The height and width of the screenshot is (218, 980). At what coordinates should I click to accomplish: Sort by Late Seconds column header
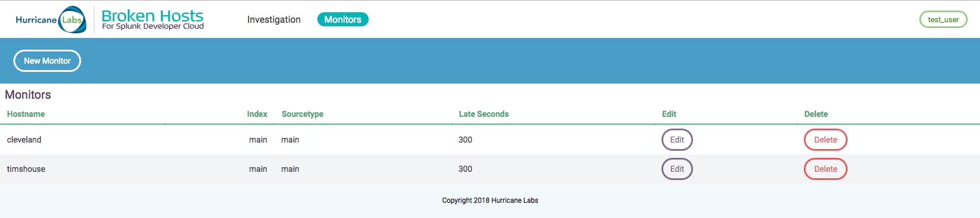tap(484, 114)
